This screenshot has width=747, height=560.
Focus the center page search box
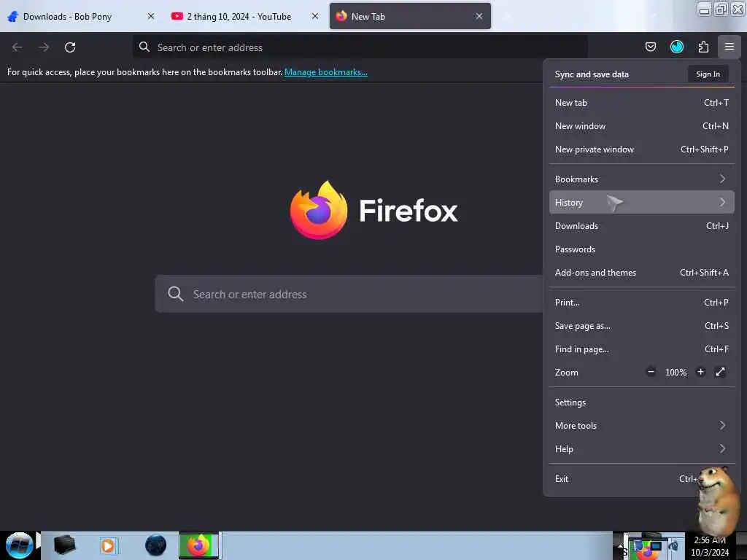pyautogui.click(x=349, y=294)
